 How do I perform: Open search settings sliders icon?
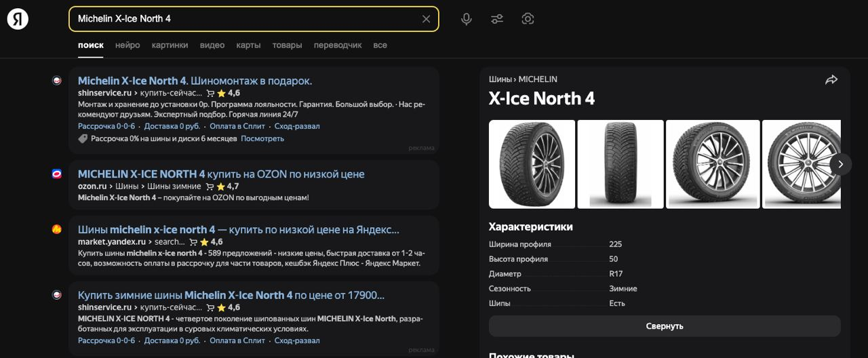497,19
